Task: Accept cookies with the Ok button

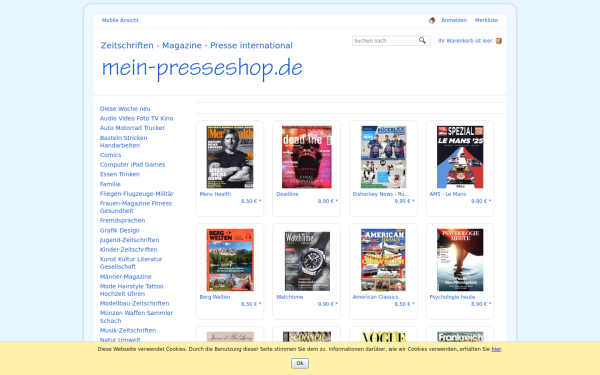Action: pyautogui.click(x=300, y=363)
